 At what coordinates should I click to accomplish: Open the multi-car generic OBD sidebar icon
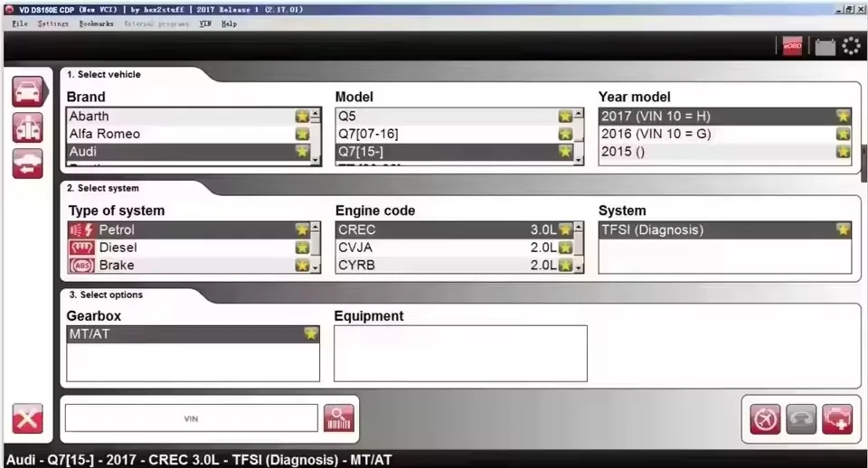[28, 127]
